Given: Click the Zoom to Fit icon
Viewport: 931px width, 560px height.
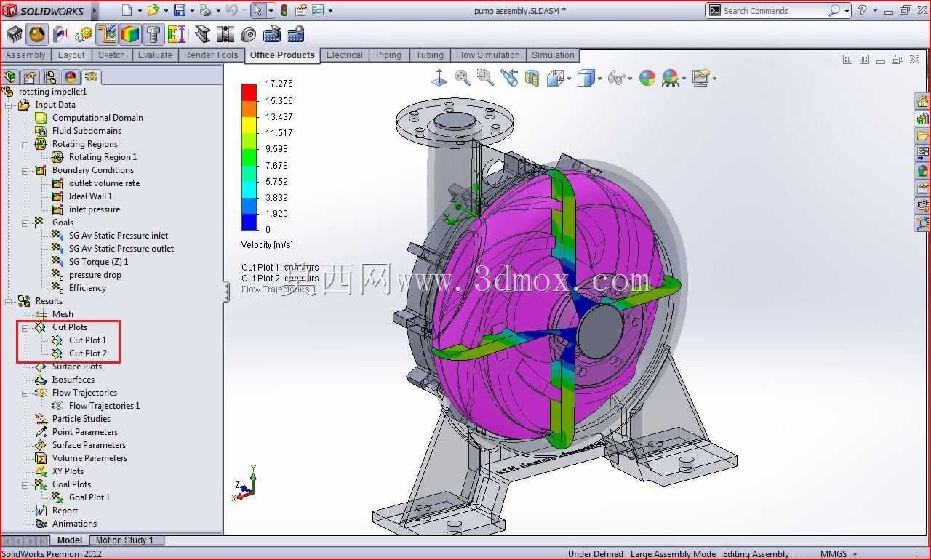Looking at the screenshot, I should [x=463, y=78].
